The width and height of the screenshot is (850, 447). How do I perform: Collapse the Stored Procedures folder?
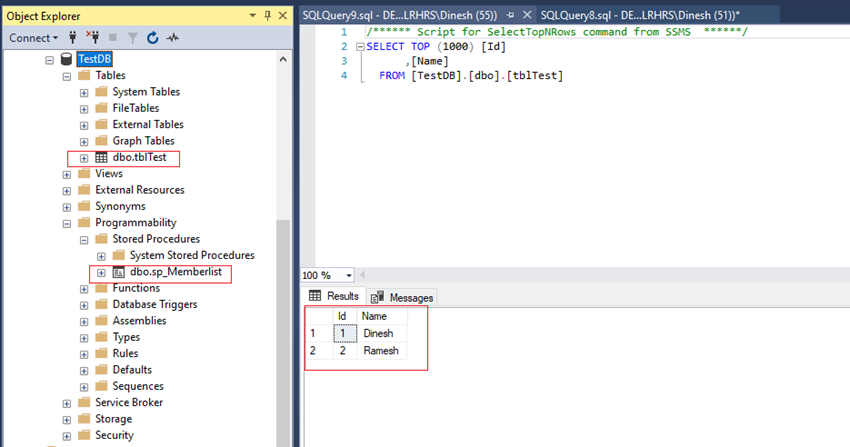pyautogui.click(x=84, y=239)
